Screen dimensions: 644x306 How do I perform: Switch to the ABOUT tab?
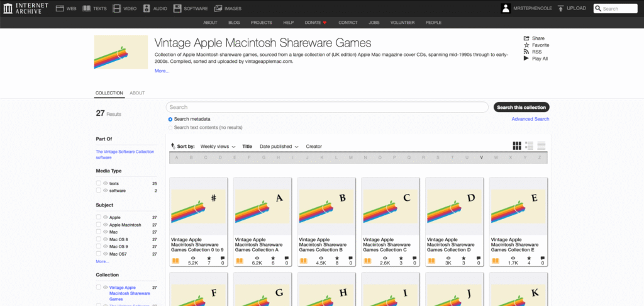tap(137, 93)
